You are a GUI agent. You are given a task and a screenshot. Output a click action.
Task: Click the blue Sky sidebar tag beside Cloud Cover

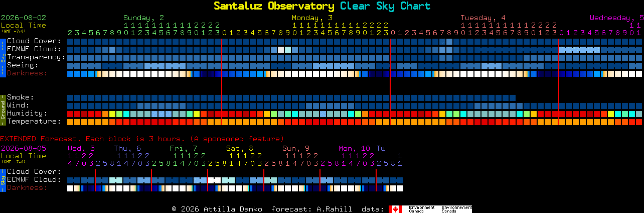(3, 57)
